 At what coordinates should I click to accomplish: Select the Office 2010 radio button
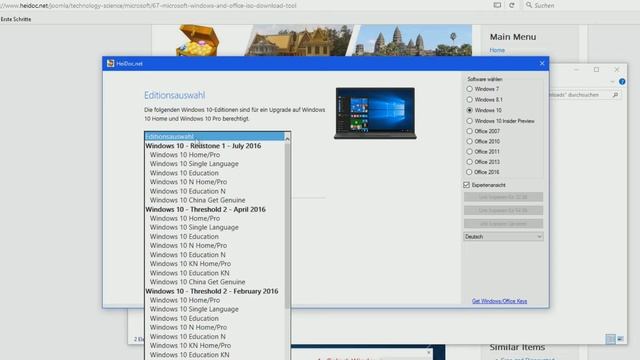pyautogui.click(x=469, y=141)
